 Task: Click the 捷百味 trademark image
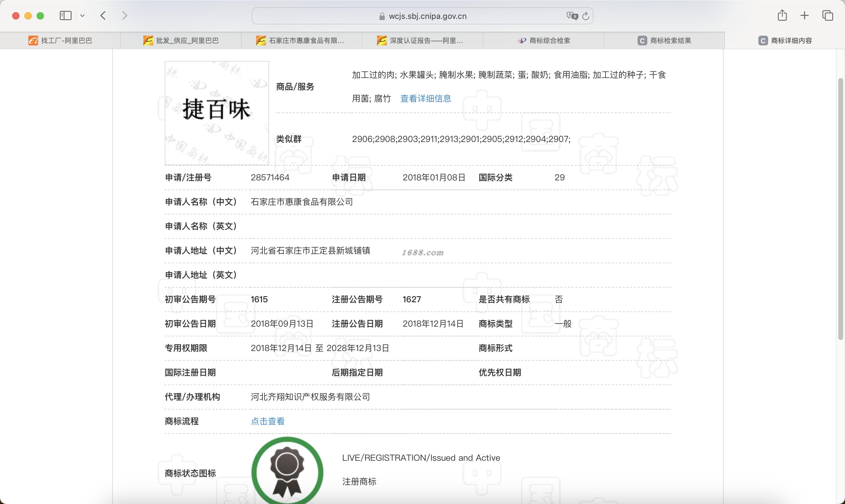point(217,113)
